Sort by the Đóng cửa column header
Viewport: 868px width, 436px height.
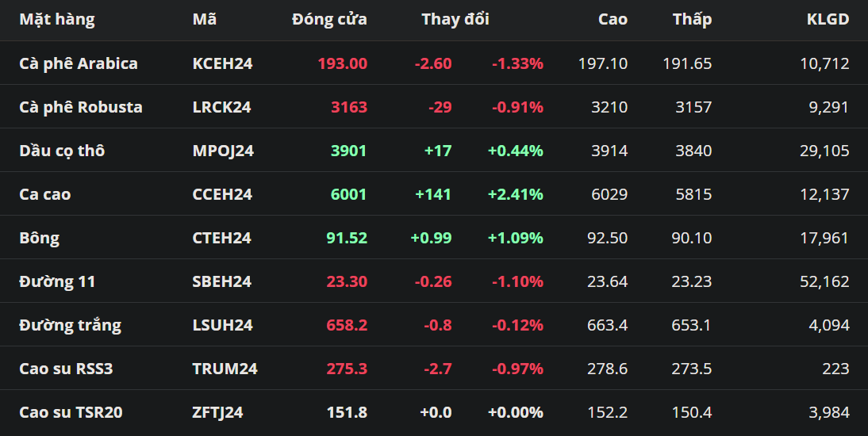tap(329, 20)
